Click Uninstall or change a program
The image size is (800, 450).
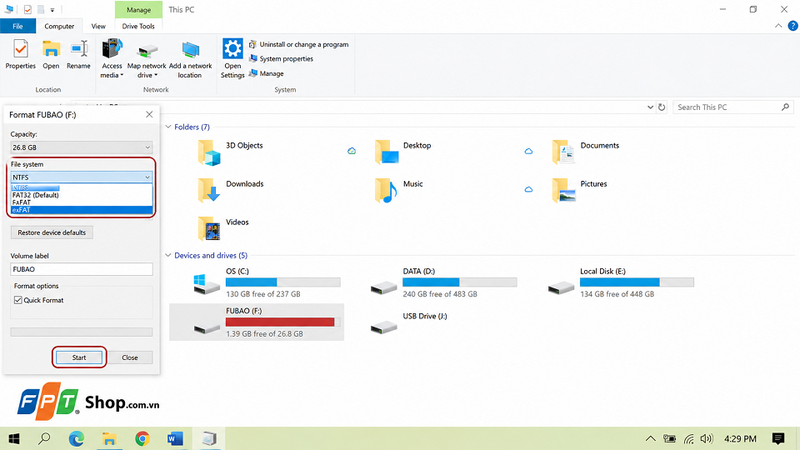[x=299, y=44]
